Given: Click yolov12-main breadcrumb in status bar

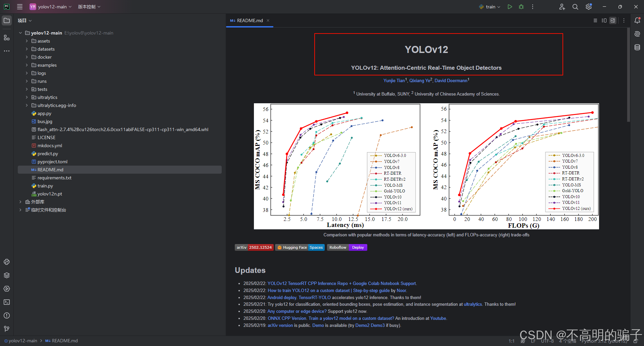Looking at the screenshot, I should coord(21,341).
